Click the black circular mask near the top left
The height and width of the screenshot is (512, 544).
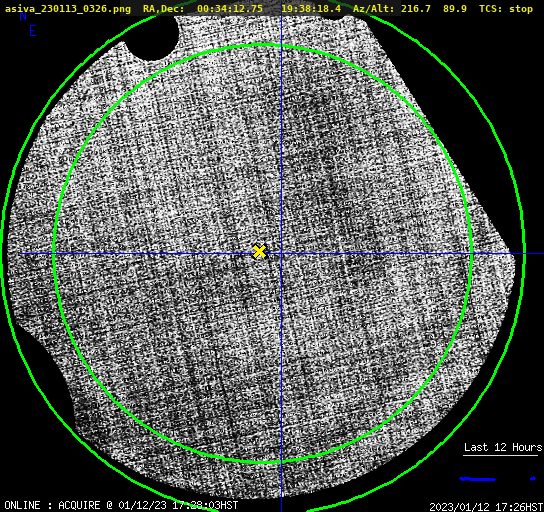(152, 38)
